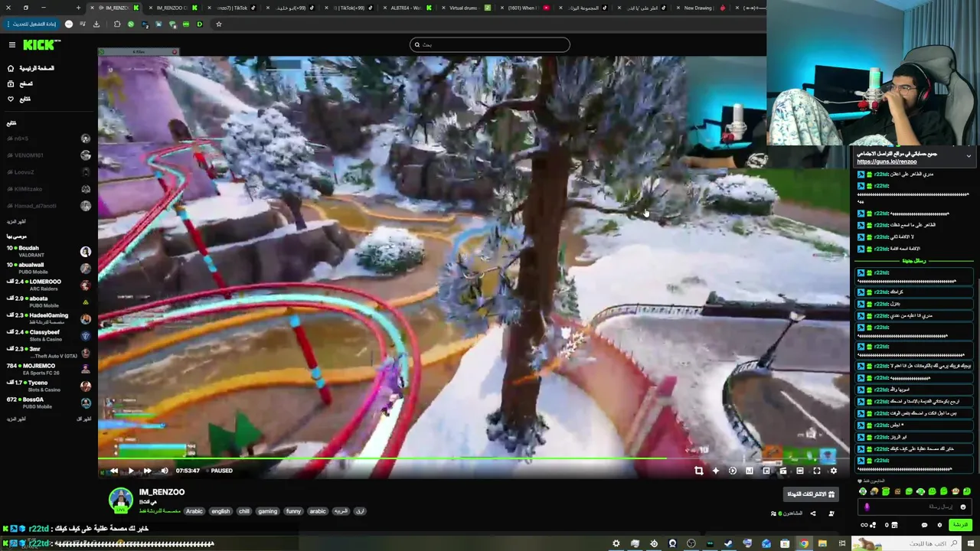Image resolution: width=980 pixels, height=551 pixels.
Task: Open the home page sidebar link
Action: [x=31, y=68]
